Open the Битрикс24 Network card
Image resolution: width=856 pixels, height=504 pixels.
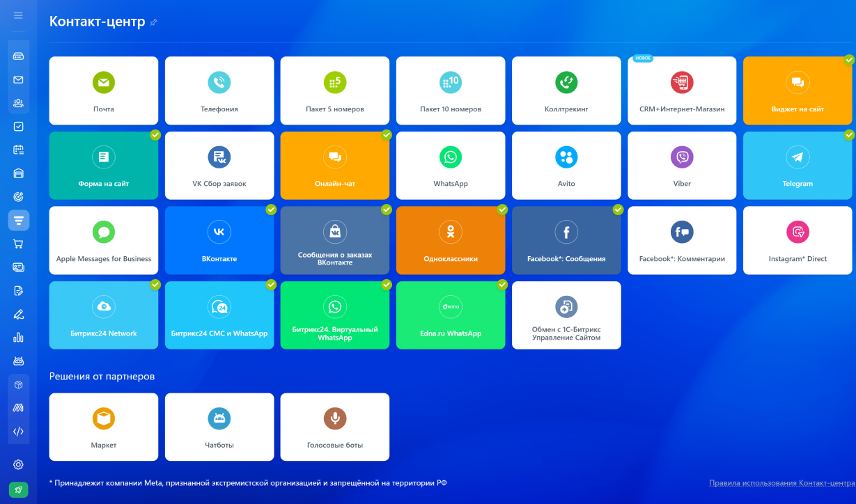point(104,315)
